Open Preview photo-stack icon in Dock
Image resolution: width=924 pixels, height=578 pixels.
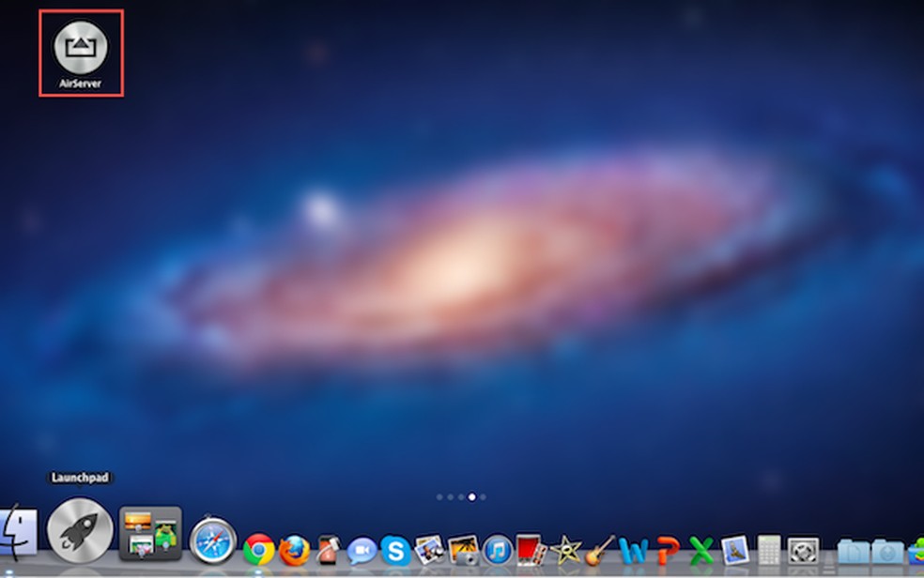pyautogui.click(x=429, y=551)
